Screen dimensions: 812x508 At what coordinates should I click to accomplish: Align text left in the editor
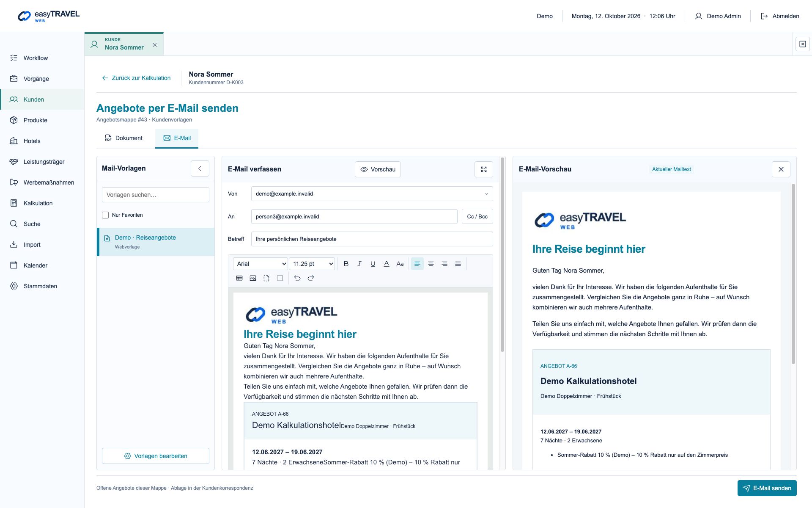click(x=417, y=264)
